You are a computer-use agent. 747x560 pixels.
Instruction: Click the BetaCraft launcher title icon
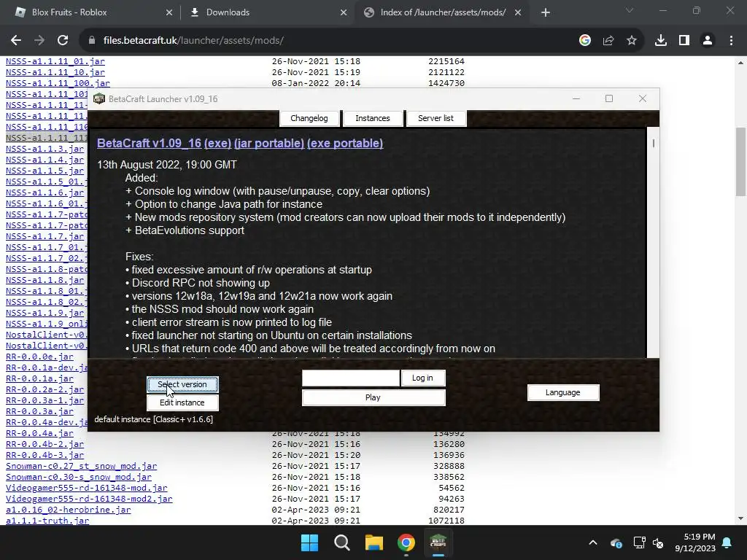[x=99, y=98]
